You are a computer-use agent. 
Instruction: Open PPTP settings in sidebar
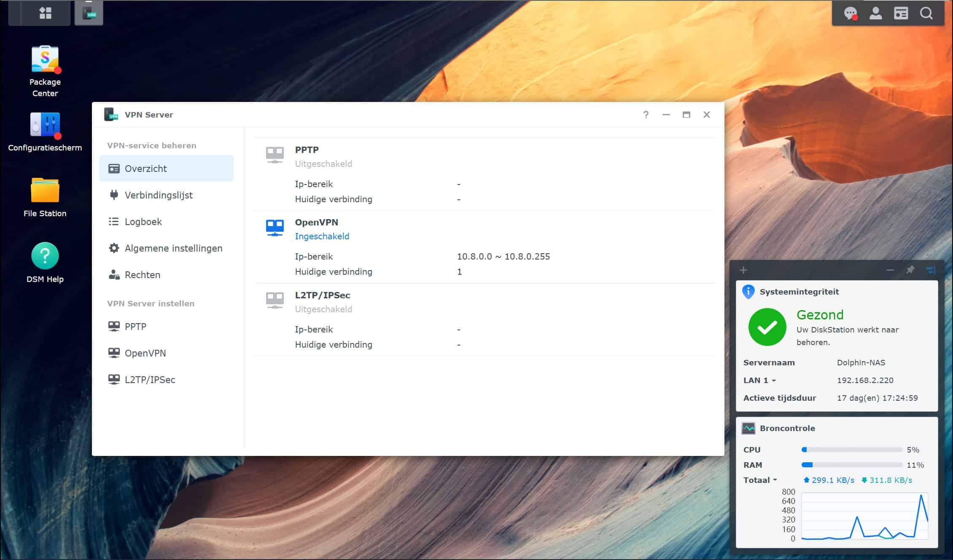[x=167, y=327]
